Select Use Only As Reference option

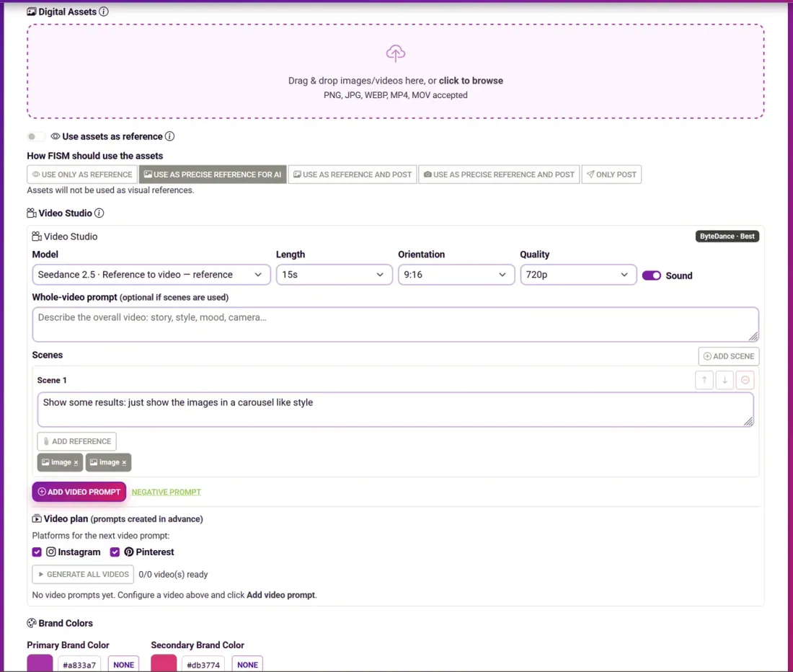[x=82, y=174]
